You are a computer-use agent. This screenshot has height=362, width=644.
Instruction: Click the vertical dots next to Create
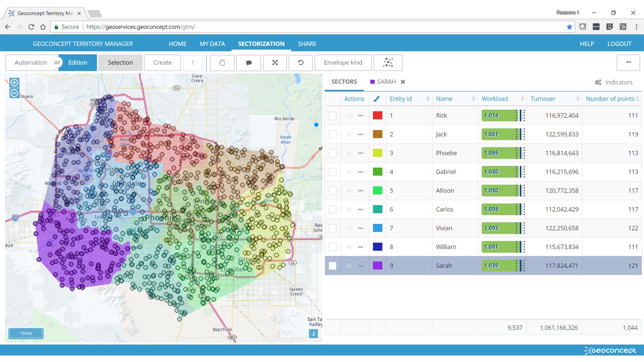[193, 63]
